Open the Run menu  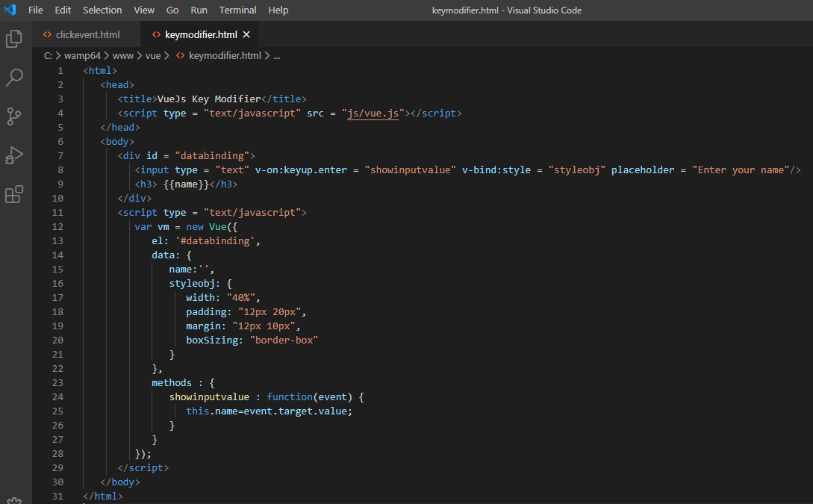(x=199, y=10)
